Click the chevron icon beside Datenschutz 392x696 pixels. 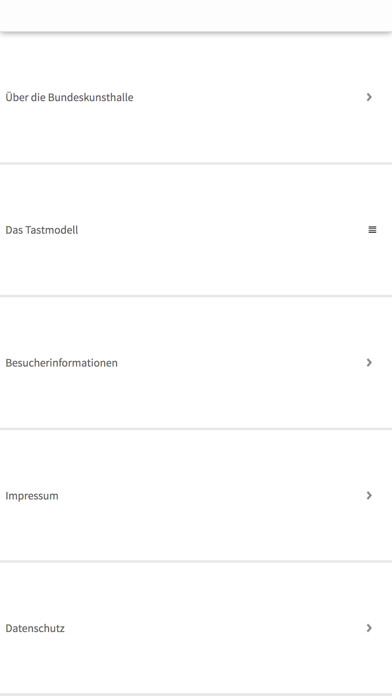369,628
